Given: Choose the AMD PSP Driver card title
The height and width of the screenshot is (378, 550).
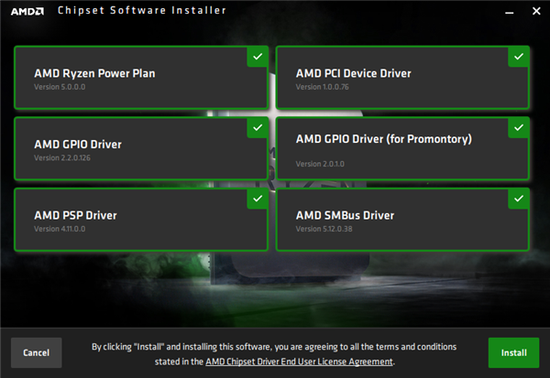Looking at the screenshot, I should point(75,215).
